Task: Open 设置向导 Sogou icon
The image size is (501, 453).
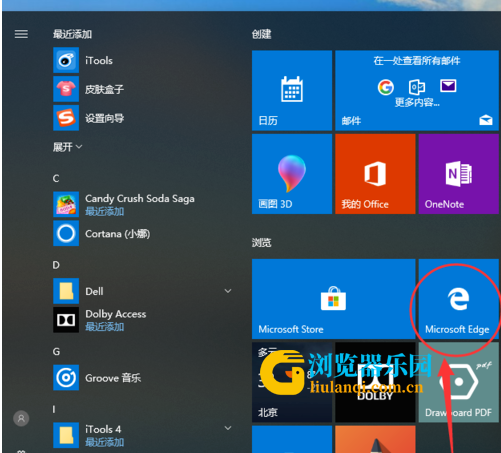Action: tap(66, 118)
